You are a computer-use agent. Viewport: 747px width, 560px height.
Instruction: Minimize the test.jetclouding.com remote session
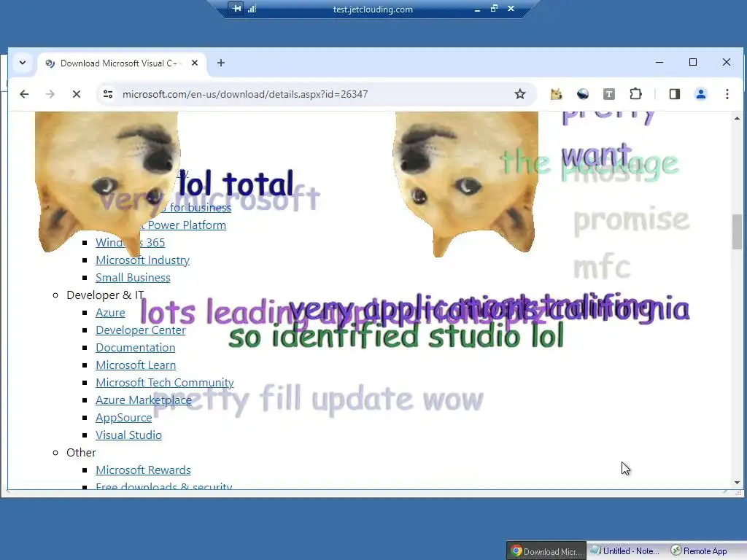tap(477, 9)
